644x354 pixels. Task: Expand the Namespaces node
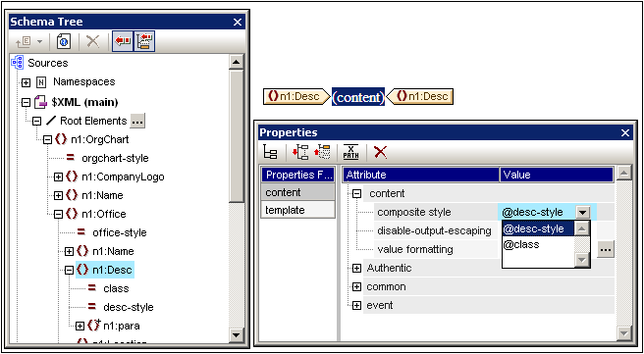tap(26, 82)
